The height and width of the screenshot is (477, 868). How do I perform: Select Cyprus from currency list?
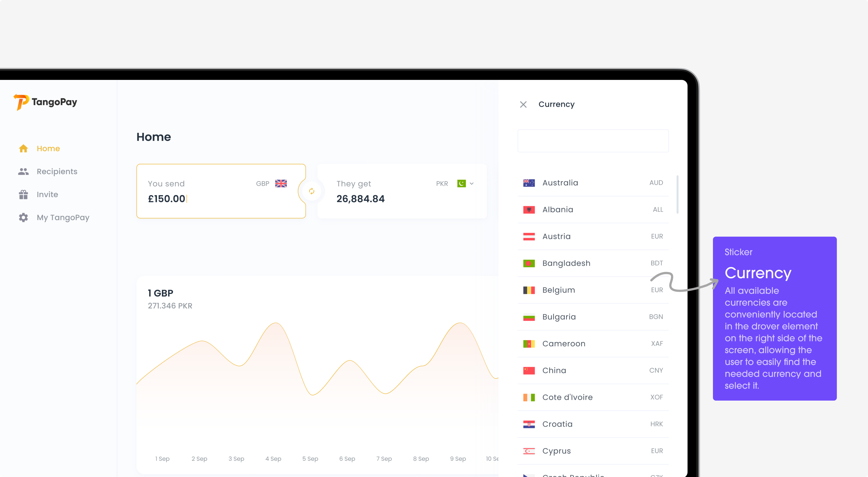(593, 451)
